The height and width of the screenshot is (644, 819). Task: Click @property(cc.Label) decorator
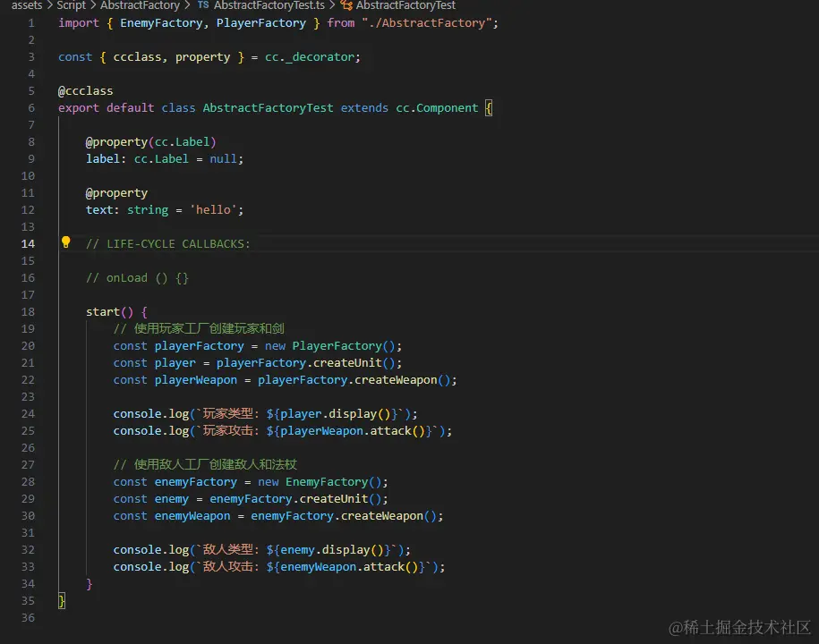point(151,142)
